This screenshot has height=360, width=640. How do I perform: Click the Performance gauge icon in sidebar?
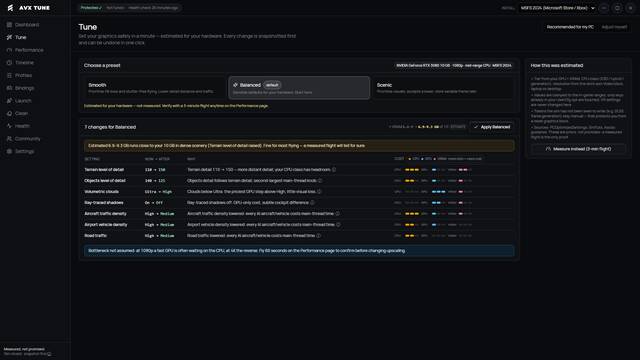[9, 50]
